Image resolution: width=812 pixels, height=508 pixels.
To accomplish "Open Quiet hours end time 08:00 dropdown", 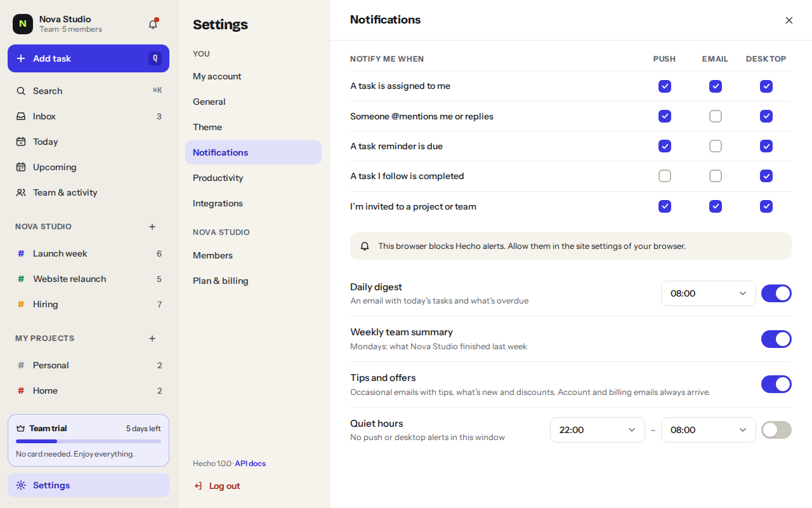I will click(x=709, y=430).
